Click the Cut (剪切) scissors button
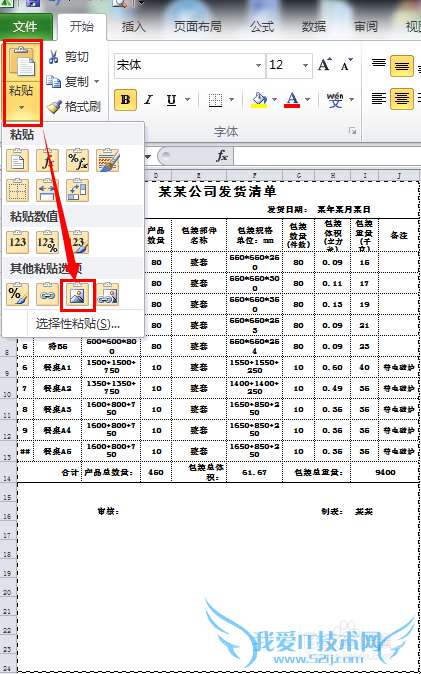 68,57
